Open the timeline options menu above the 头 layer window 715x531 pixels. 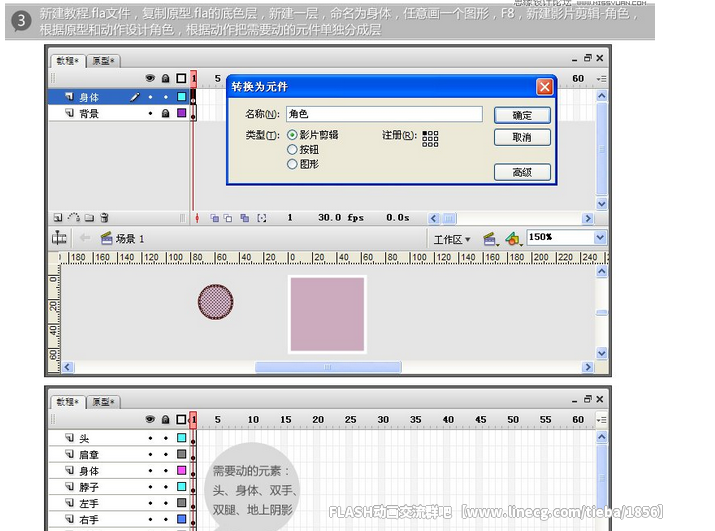601,420
